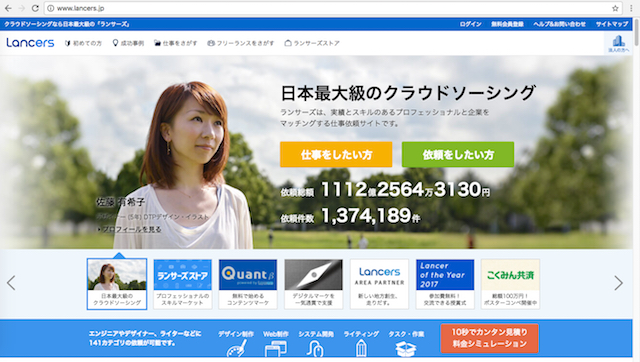
Task: Reload the page with refresh icon
Action: (35, 8)
